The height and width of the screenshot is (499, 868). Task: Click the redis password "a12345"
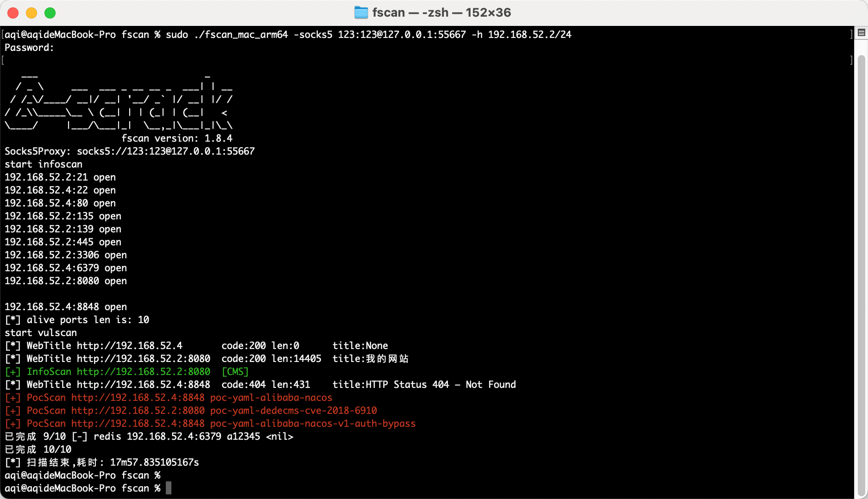pos(244,437)
